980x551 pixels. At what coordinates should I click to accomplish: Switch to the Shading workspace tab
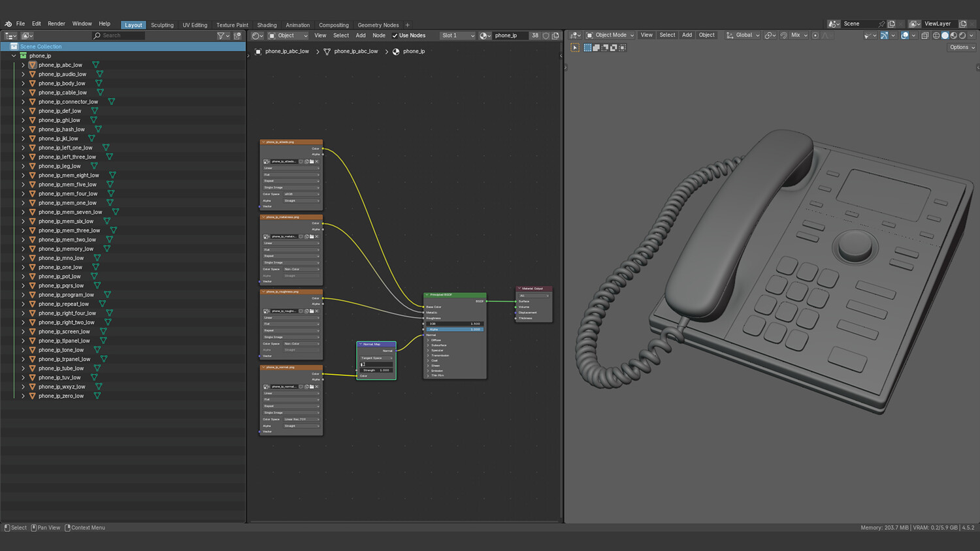point(267,25)
